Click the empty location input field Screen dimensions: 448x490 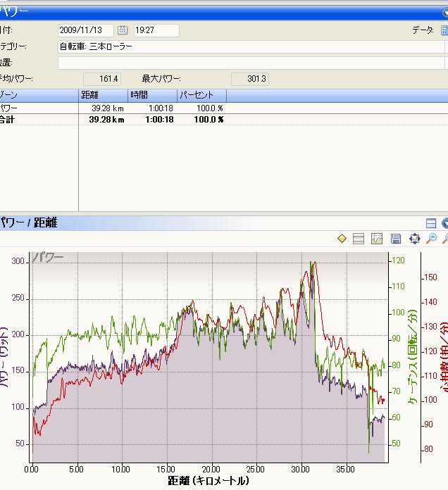251,63
